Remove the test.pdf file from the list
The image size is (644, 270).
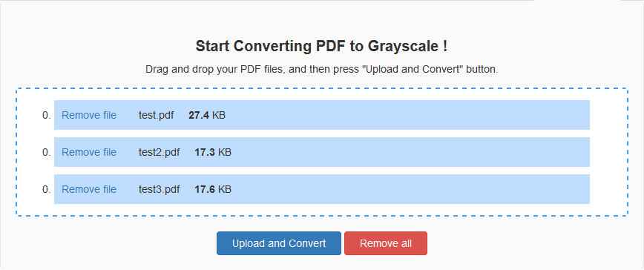89,115
